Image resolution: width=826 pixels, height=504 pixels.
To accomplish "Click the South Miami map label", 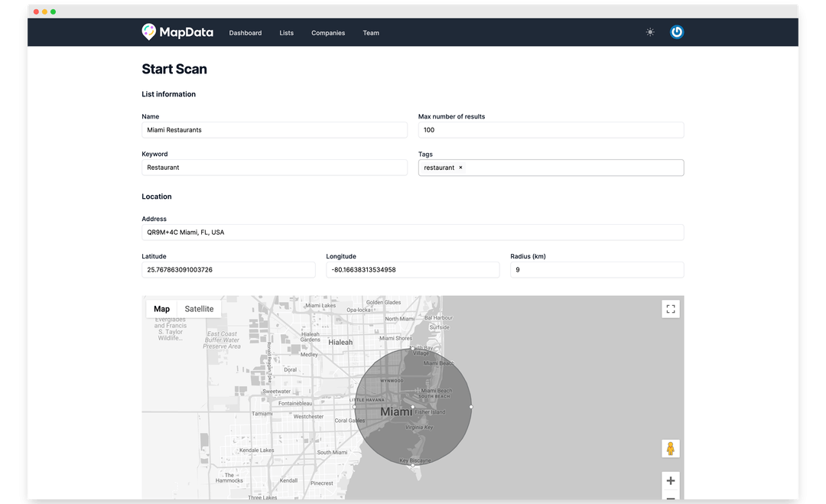I will click(332, 452).
